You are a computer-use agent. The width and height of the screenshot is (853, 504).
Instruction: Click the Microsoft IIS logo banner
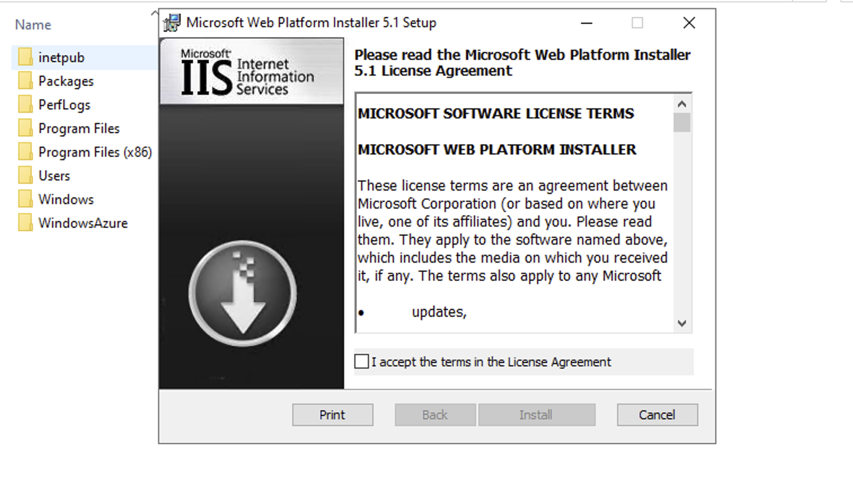(x=252, y=72)
